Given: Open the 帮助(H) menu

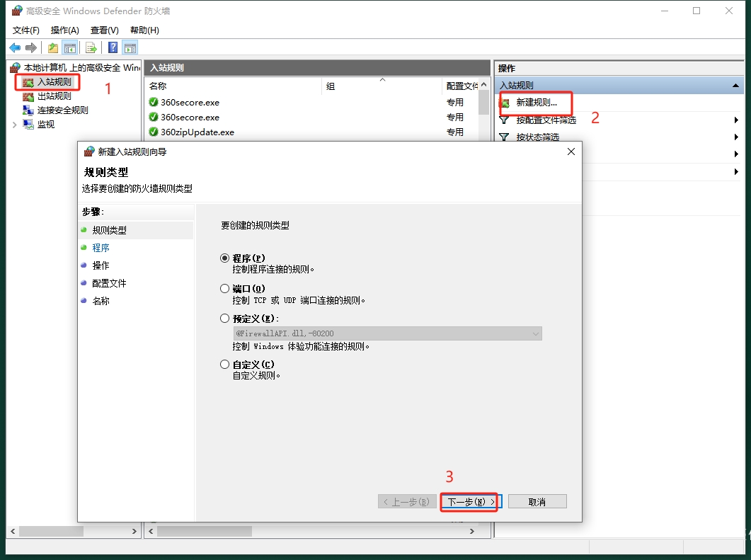Looking at the screenshot, I should (144, 30).
